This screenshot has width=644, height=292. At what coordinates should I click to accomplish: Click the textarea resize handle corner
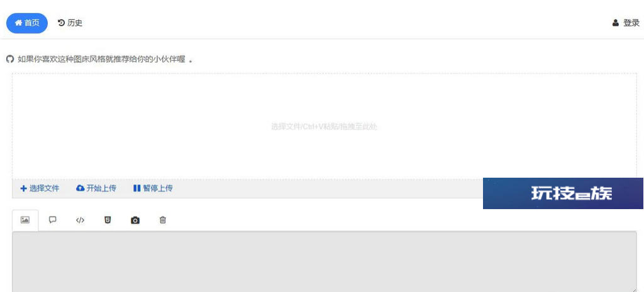[634, 289]
